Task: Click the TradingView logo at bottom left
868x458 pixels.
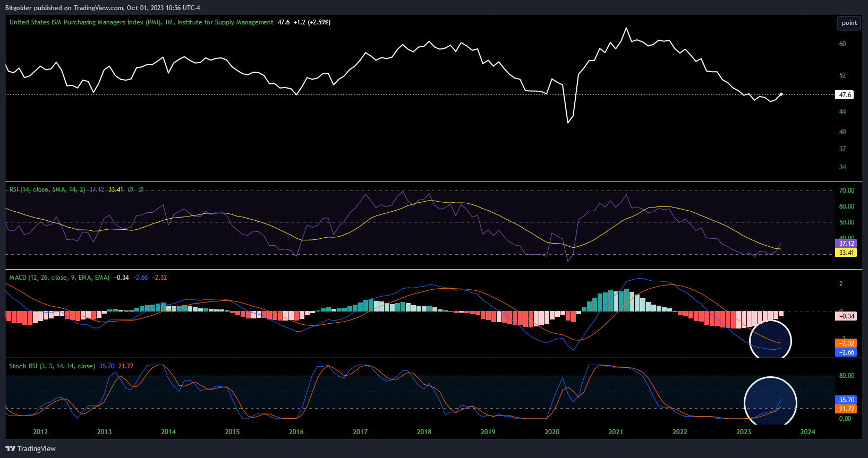Action: tap(30, 448)
